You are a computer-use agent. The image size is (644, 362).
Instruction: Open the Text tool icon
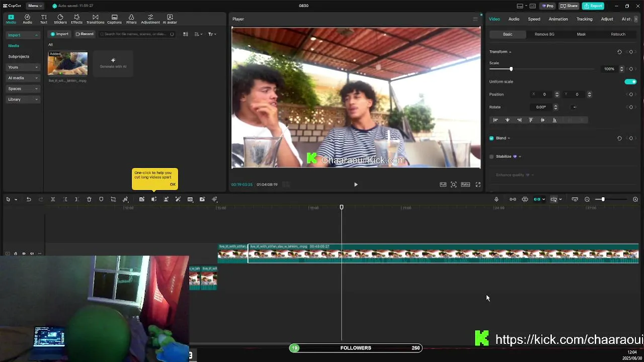(44, 19)
